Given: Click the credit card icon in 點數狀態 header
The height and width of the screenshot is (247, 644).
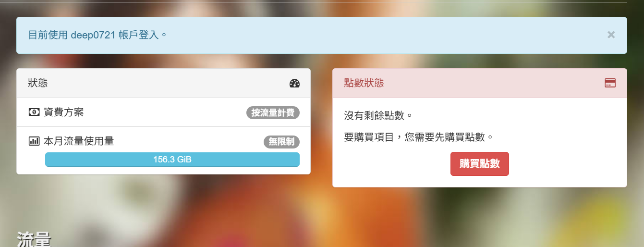Looking at the screenshot, I should coord(610,83).
